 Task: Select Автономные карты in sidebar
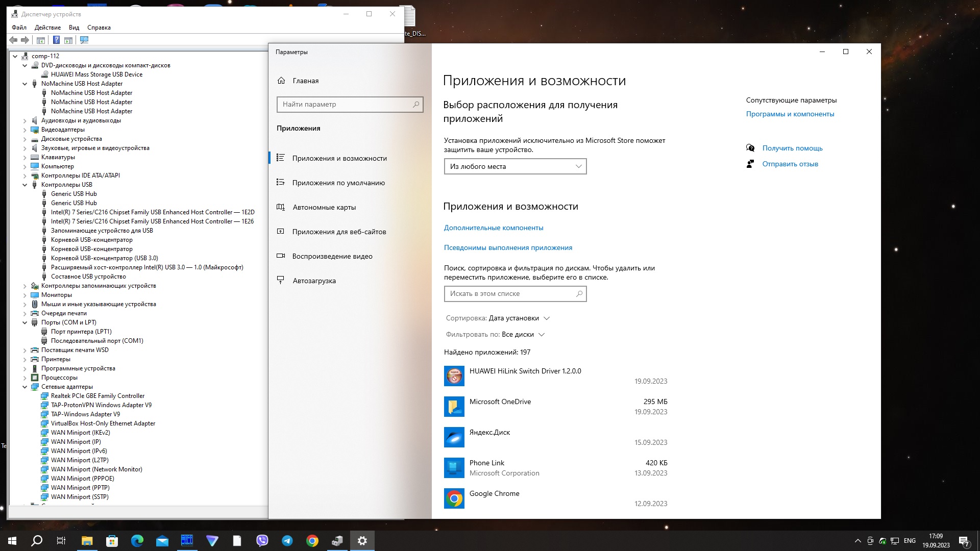350,207
